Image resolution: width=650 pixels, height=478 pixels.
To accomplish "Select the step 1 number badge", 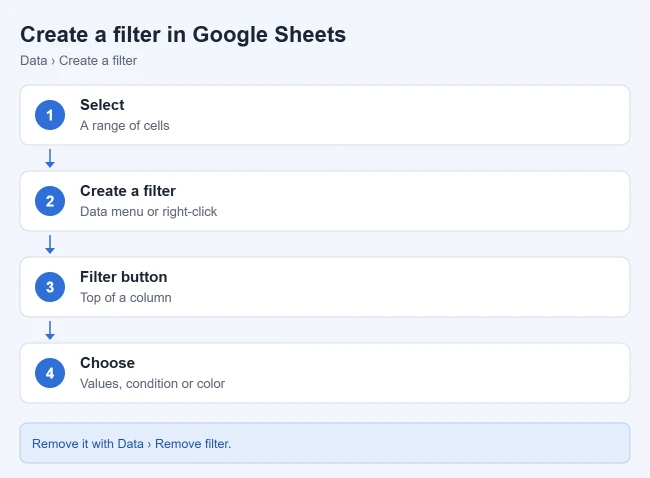I will (50, 115).
